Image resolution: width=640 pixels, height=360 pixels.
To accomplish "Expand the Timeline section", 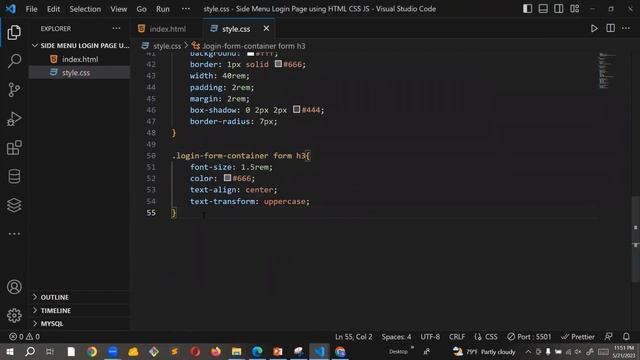I will click(80, 310).
